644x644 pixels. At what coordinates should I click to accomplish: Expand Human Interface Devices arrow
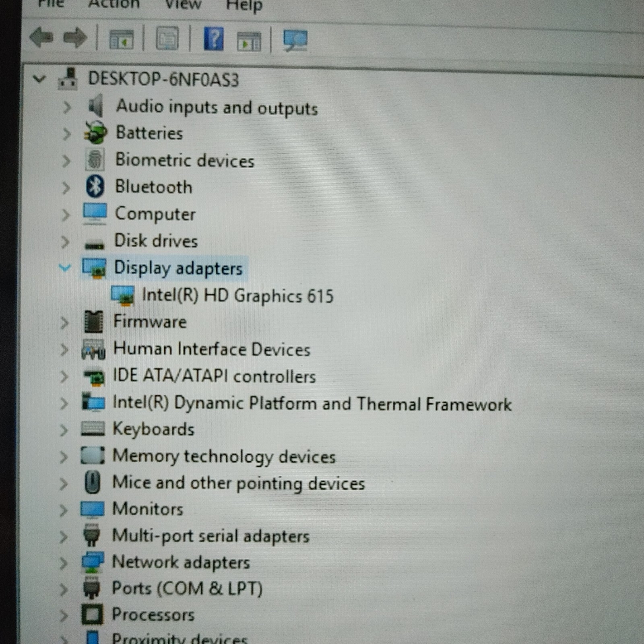tap(64, 349)
